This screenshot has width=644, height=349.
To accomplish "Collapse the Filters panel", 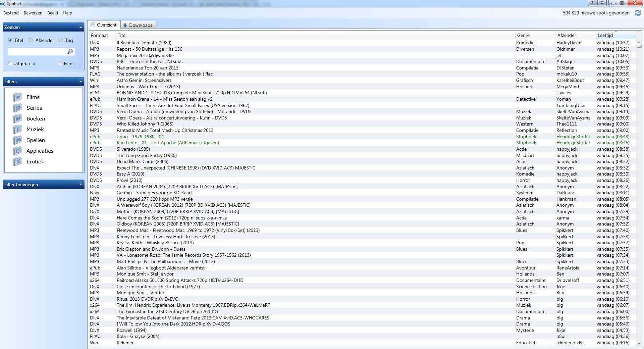I will [x=80, y=82].
